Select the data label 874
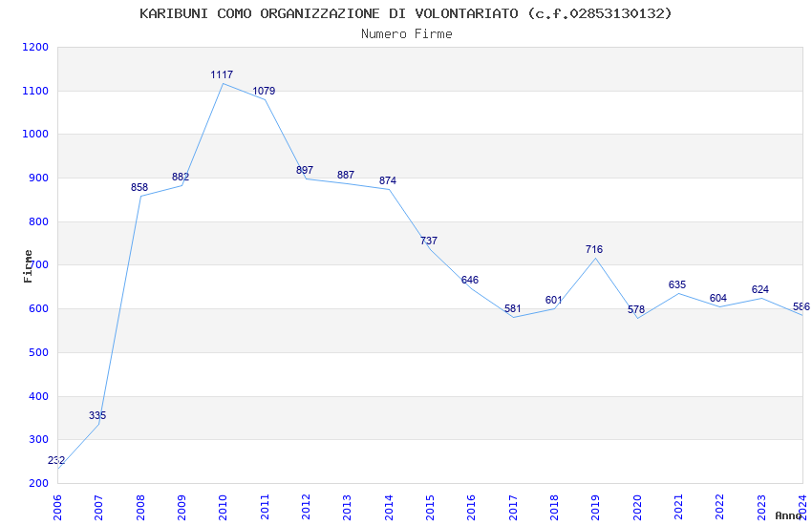 [x=388, y=180]
